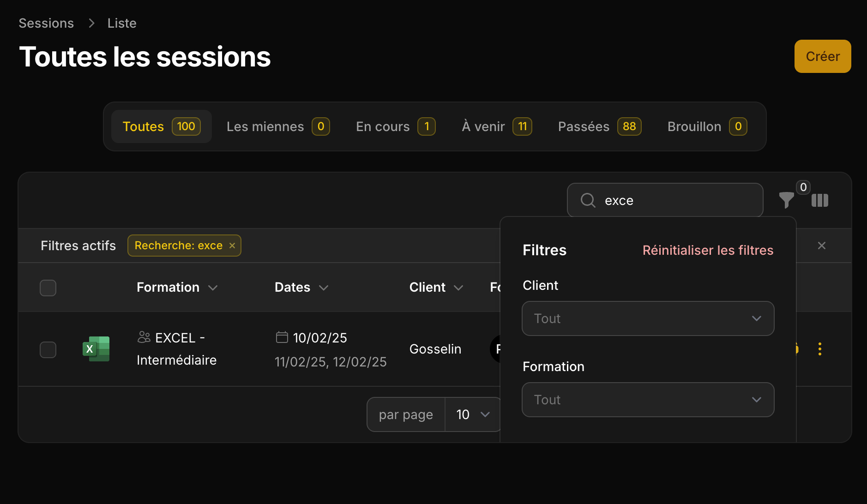The image size is (867, 504).
Task: Clear all active filters with X
Action: (821, 246)
